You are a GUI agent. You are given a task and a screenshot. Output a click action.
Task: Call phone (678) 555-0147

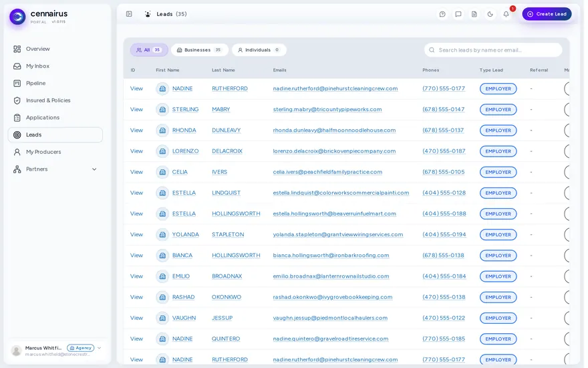tap(443, 110)
